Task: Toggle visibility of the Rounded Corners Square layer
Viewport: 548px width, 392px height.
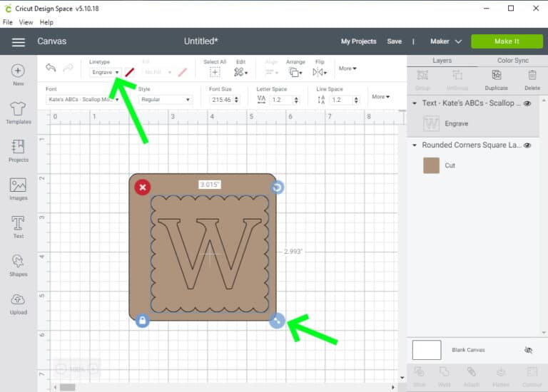Action: 528,145
